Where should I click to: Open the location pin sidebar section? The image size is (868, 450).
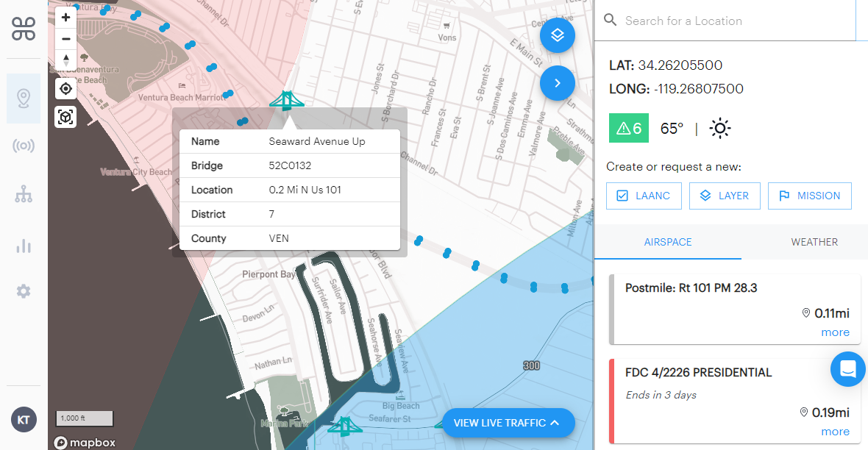pos(24,99)
